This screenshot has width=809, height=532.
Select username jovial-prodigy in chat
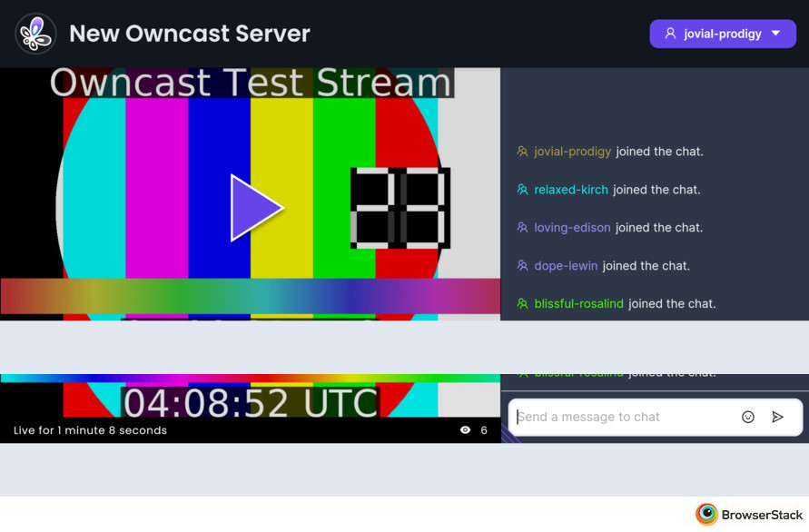572,152
